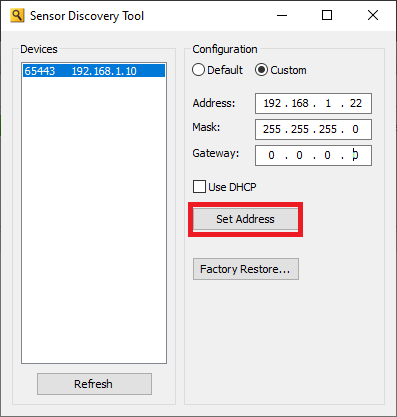Refresh the devices list

(x=94, y=384)
